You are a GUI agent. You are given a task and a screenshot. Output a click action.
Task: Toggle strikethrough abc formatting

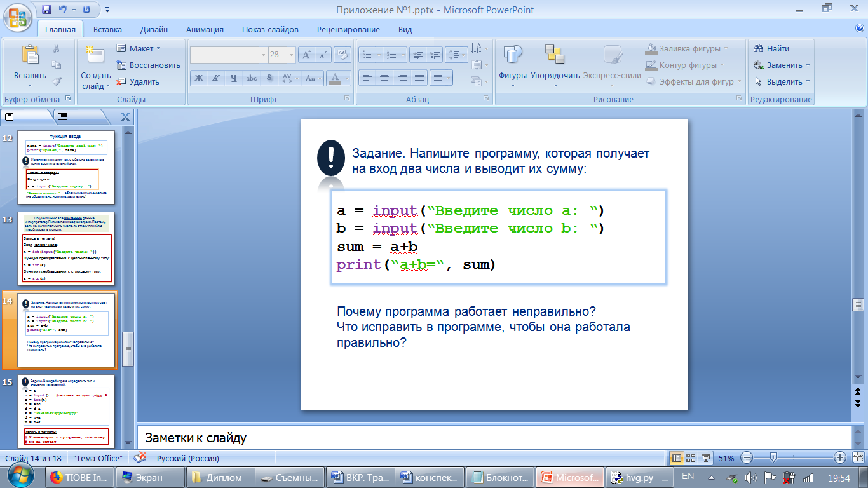(252, 78)
